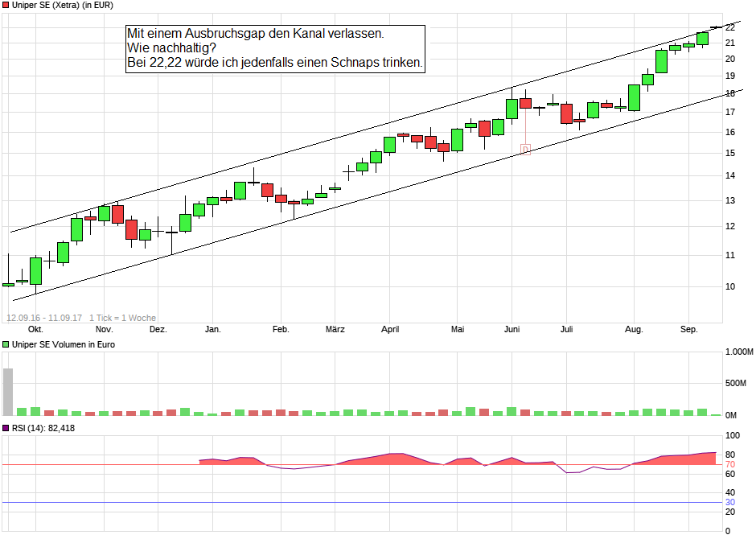
Task: Click the 'Aug.' x-axis label
Action: point(634,329)
